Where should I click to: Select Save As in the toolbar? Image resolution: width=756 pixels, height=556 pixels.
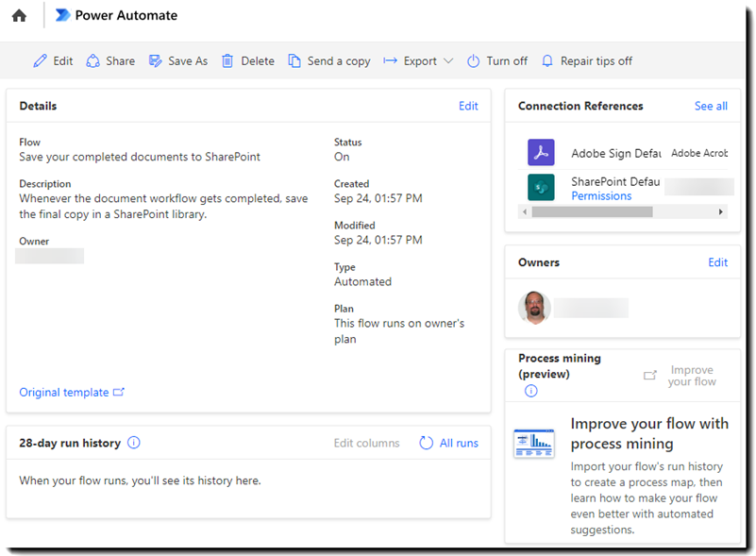(x=178, y=61)
